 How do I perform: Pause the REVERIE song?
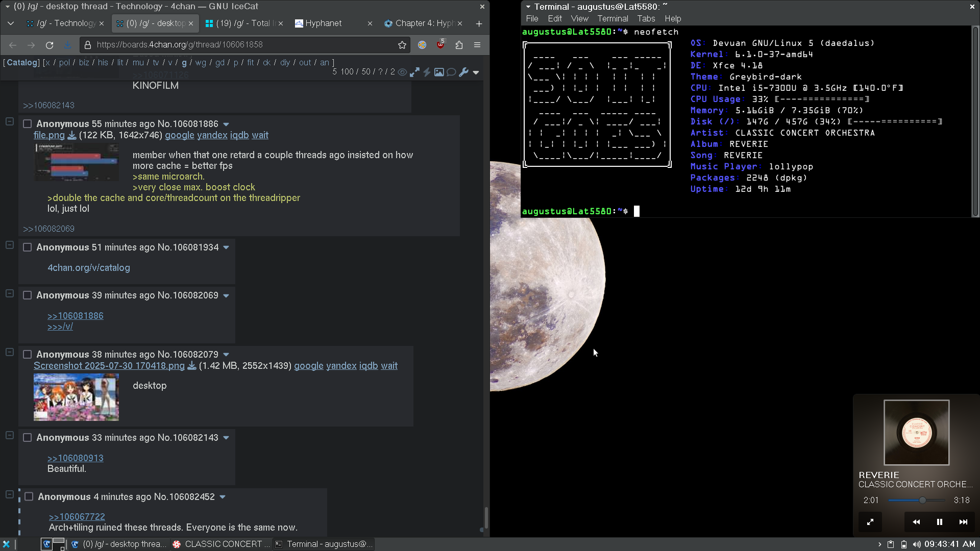pos(940,522)
